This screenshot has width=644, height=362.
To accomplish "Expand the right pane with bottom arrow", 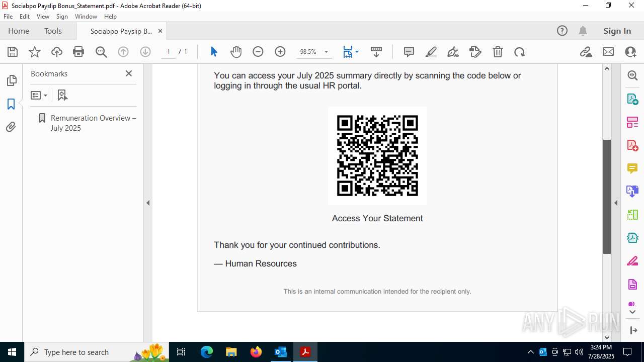I will (x=633, y=330).
